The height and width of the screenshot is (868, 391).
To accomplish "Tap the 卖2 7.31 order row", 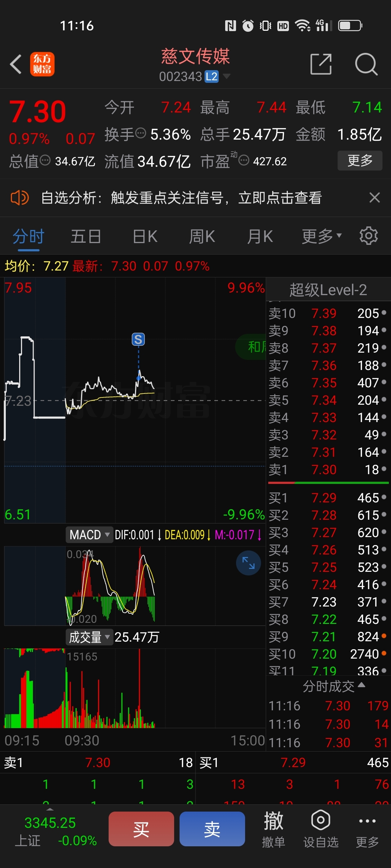I will click(x=328, y=452).
